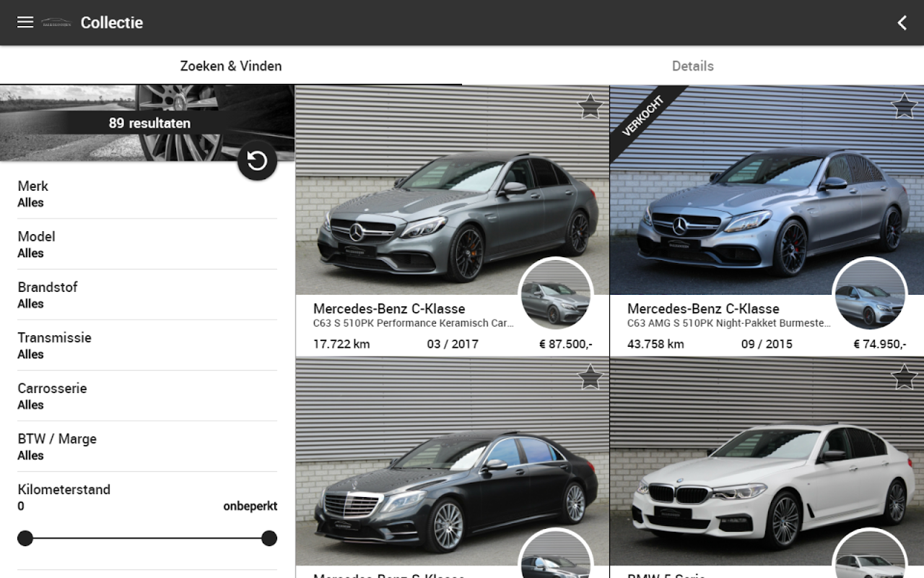Image resolution: width=924 pixels, height=578 pixels.
Task: Open the Mercedes-Benz C-Klasse title, 09 / 2015
Action: 703,309
